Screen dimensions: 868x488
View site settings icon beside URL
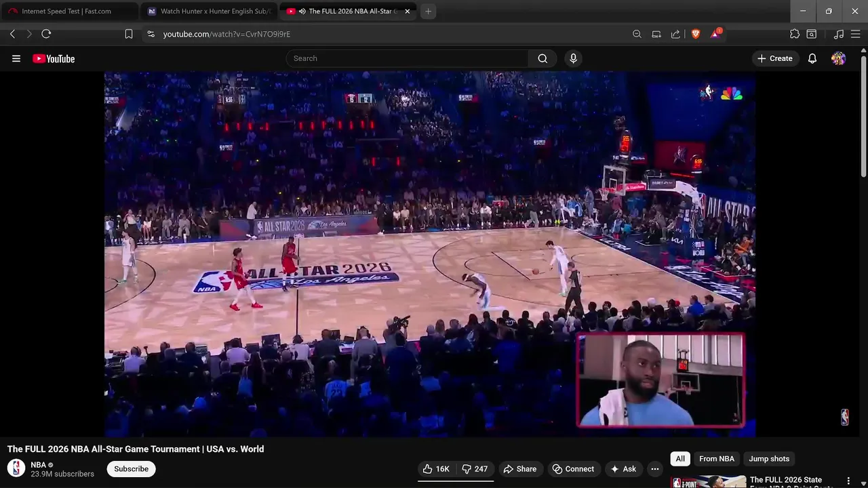tap(151, 34)
